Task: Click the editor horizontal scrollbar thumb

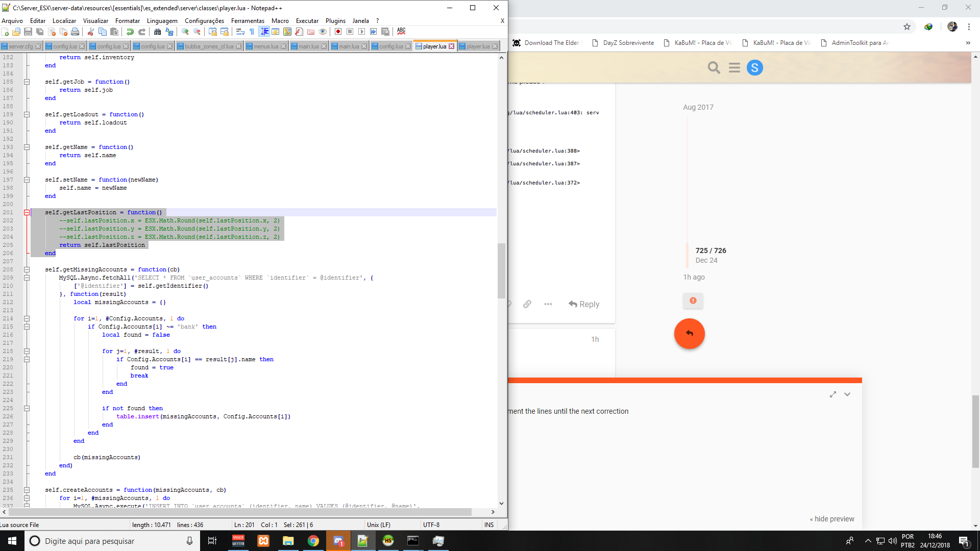Action: tap(240, 512)
